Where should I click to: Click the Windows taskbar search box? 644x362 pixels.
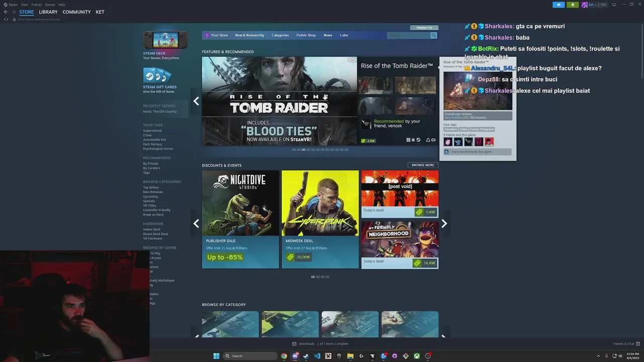250,356
